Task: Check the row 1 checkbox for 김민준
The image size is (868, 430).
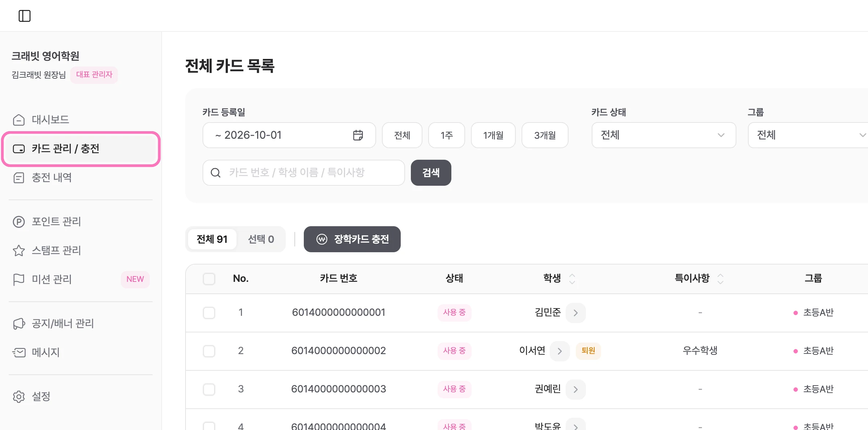Action: pyautogui.click(x=209, y=313)
